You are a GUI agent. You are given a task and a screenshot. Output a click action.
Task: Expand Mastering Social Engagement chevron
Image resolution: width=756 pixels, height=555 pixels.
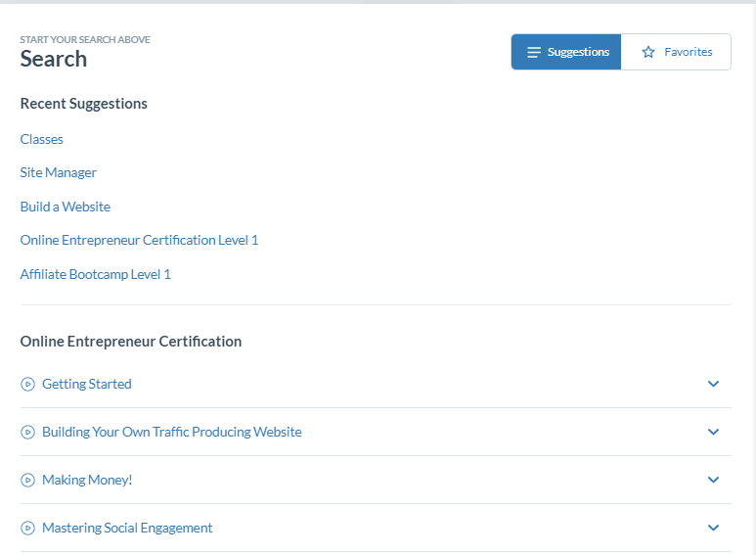(713, 528)
